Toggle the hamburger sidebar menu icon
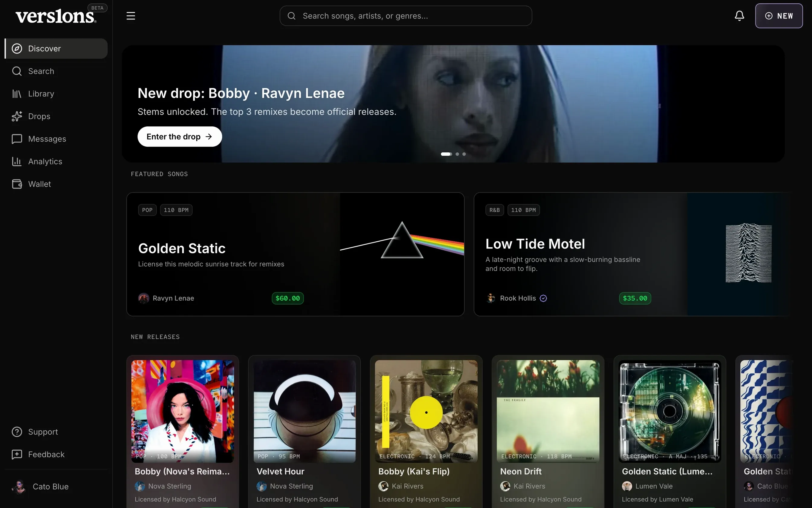The image size is (812, 508). pos(130,16)
